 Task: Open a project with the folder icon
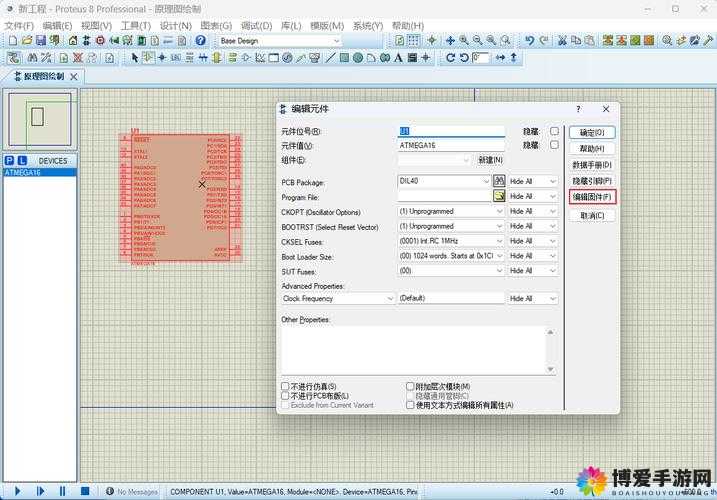27,41
